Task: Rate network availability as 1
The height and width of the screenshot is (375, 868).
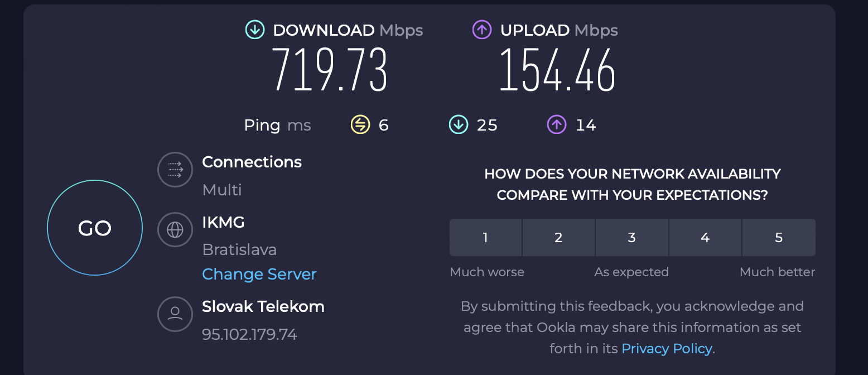Action: 485,238
